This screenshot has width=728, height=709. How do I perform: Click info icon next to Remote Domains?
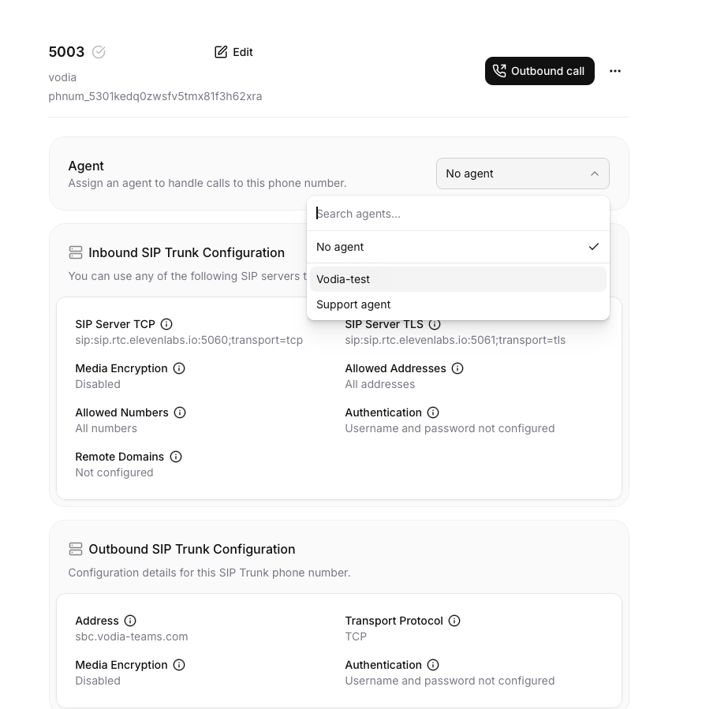coord(176,457)
